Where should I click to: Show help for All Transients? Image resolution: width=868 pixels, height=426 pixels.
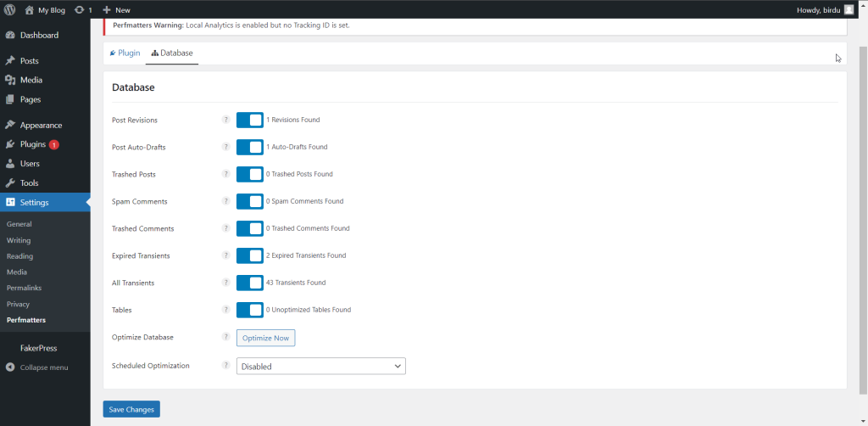click(x=225, y=283)
